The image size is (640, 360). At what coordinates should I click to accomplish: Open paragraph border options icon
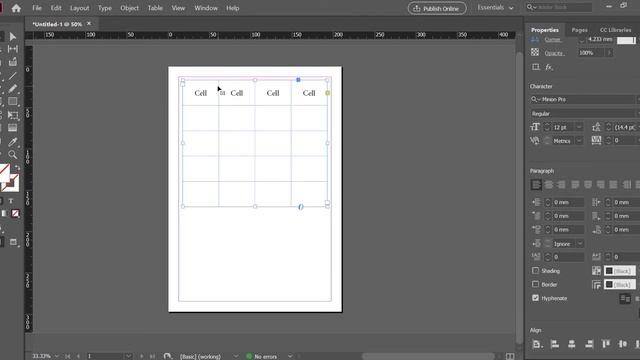click(x=596, y=284)
